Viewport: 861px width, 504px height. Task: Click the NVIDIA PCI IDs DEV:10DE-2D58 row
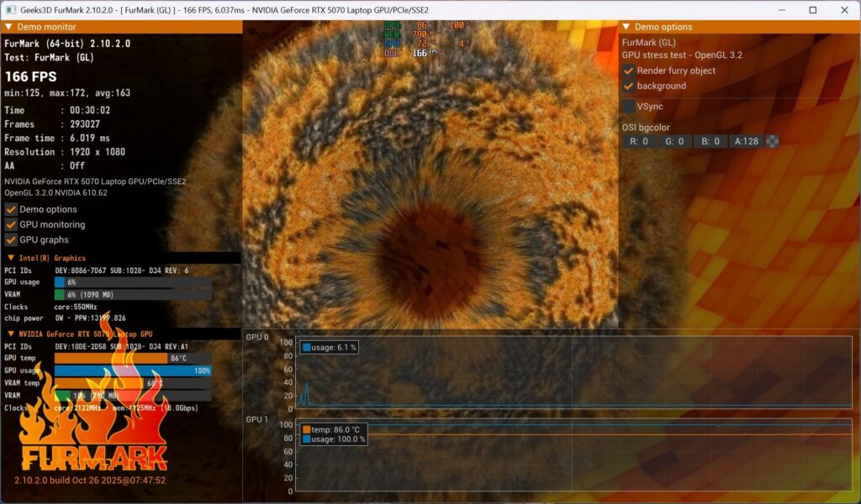tap(97, 347)
